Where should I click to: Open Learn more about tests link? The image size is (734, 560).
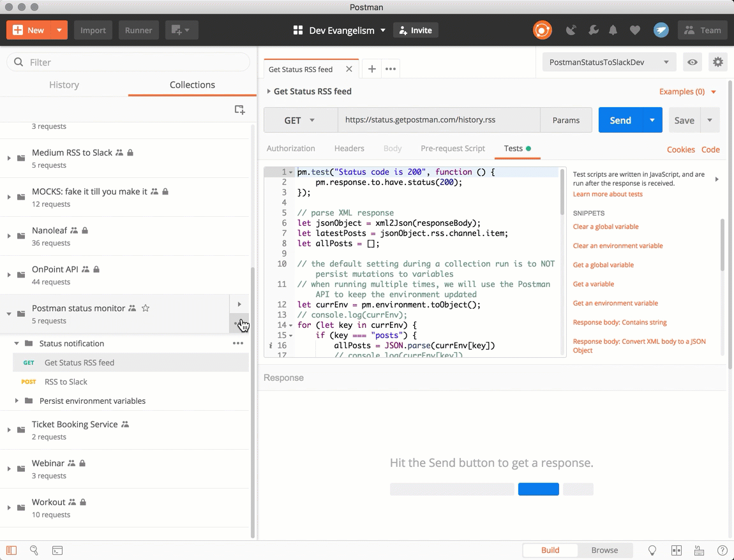point(608,194)
